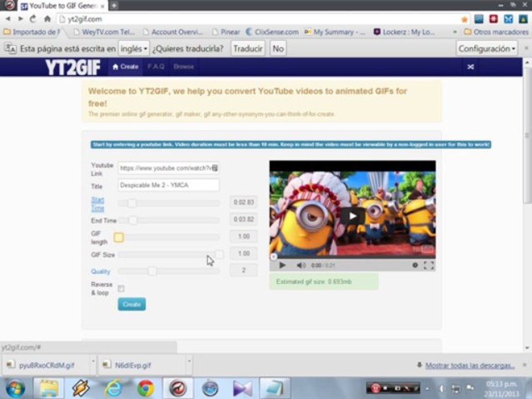Image resolution: width=532 pixels, height=399 pixels.
Task: Click the shuffle icon in YT2GIF navbar
Action: [470, 67]
